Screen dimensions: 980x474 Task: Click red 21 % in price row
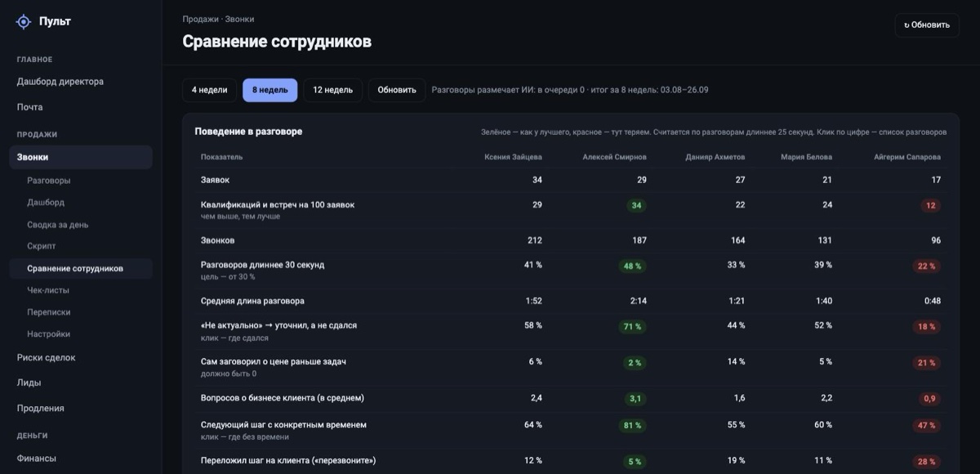coord(927,362)
